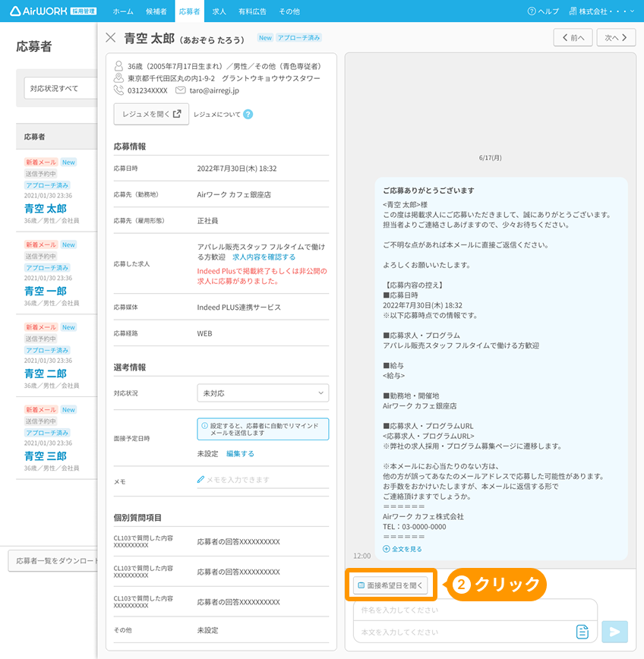Open the 対応状況 未対応 dropdown

coord(263,393)
